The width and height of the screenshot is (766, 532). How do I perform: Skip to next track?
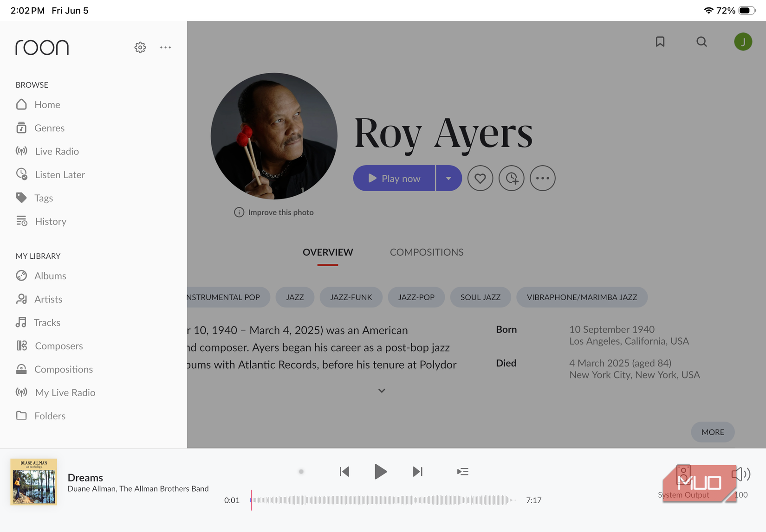417,472
